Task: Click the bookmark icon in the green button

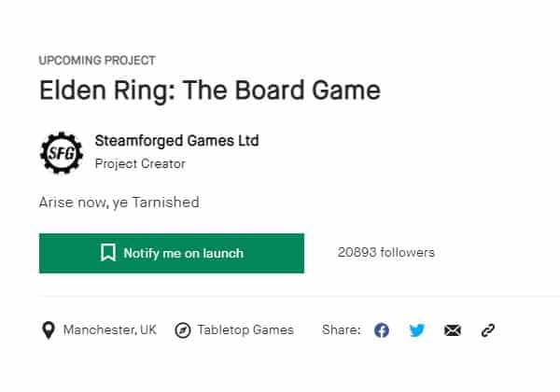Action: coord(108,253)
